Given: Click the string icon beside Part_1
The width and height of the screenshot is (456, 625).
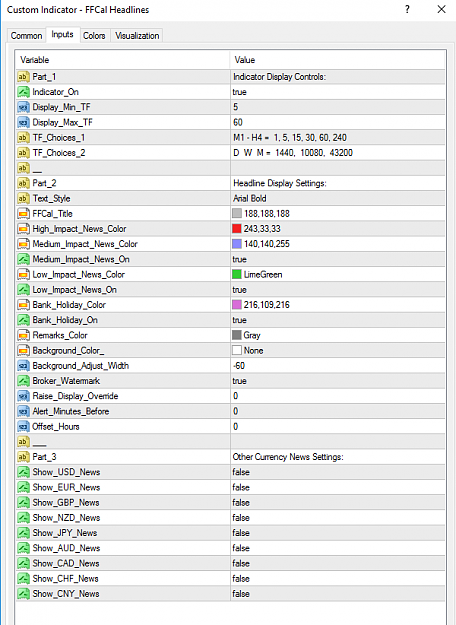Looking at the screenshot, I should [x=24, y=77].
